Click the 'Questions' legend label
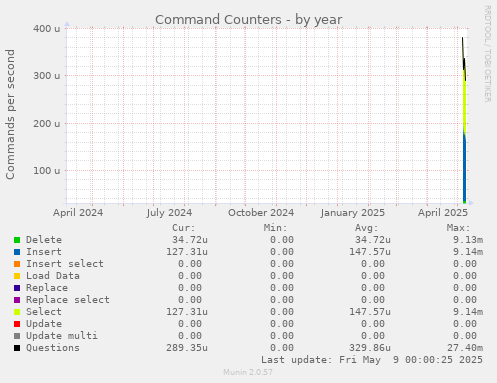This screenshot has width=497, height=383. point(53,348)
